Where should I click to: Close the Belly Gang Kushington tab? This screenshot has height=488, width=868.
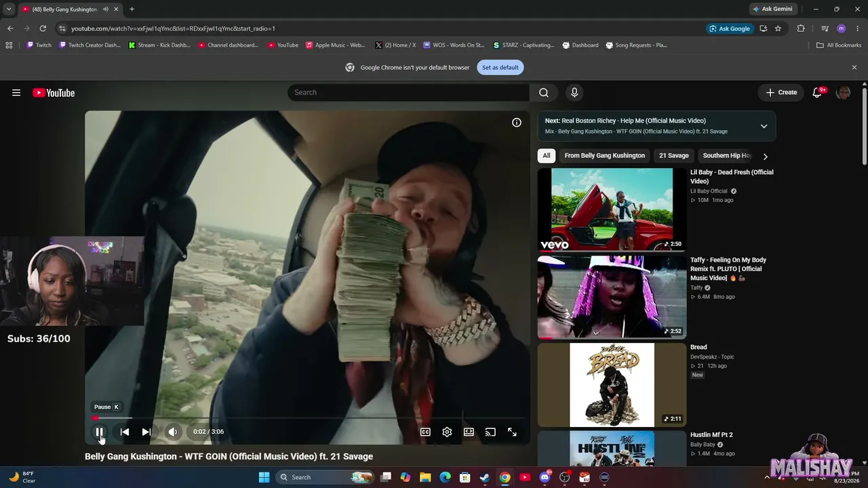click(117, 9)
